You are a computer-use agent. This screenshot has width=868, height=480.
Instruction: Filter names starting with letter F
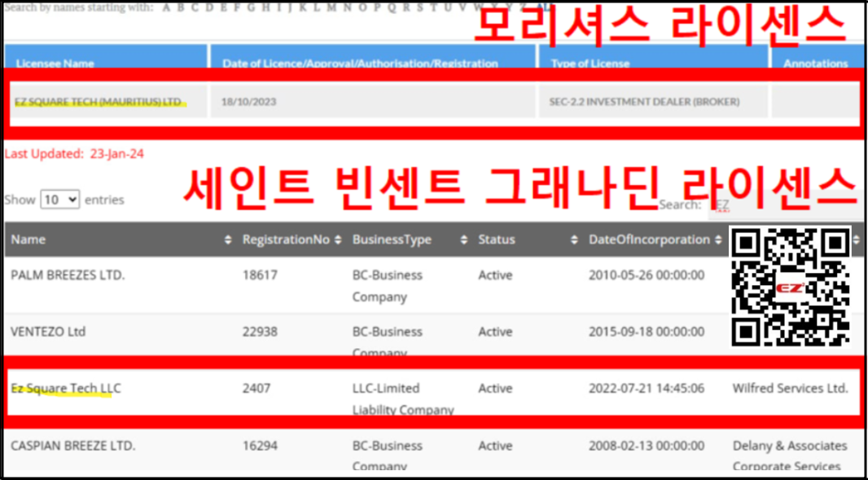pos(237,8)
